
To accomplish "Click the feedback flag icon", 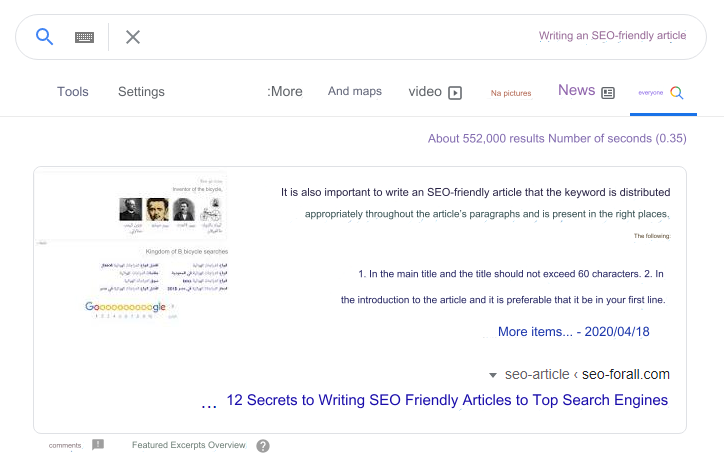I will [98, 445].
